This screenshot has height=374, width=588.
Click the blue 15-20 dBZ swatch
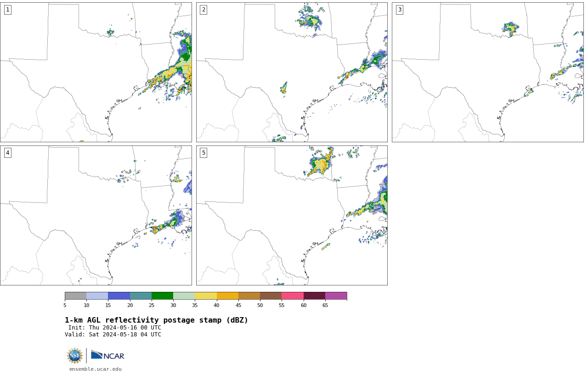click(119, 296)
